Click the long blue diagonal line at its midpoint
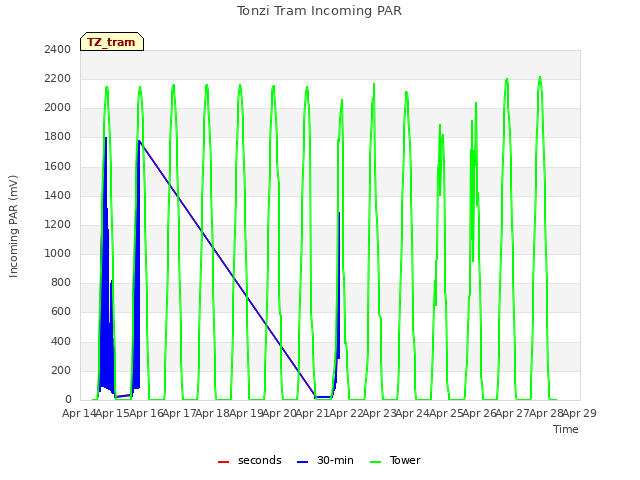640x480 pixels. pos(227,269)
